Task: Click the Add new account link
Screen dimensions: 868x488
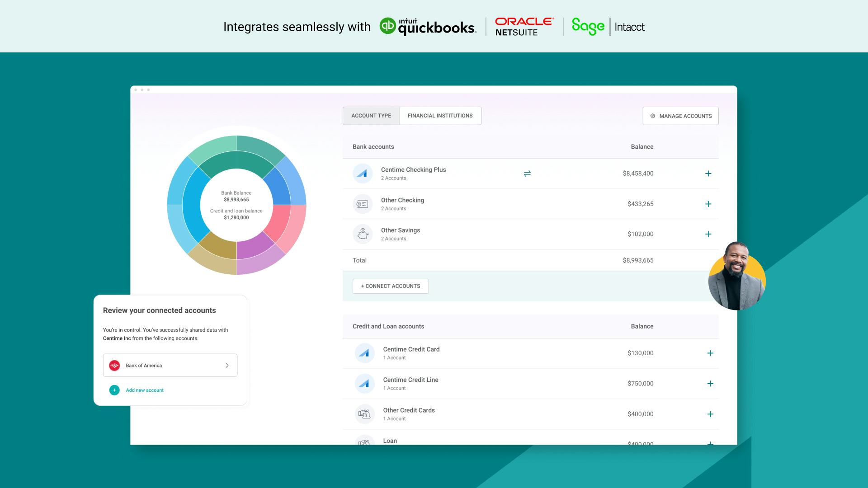Action: pos(145,390)
